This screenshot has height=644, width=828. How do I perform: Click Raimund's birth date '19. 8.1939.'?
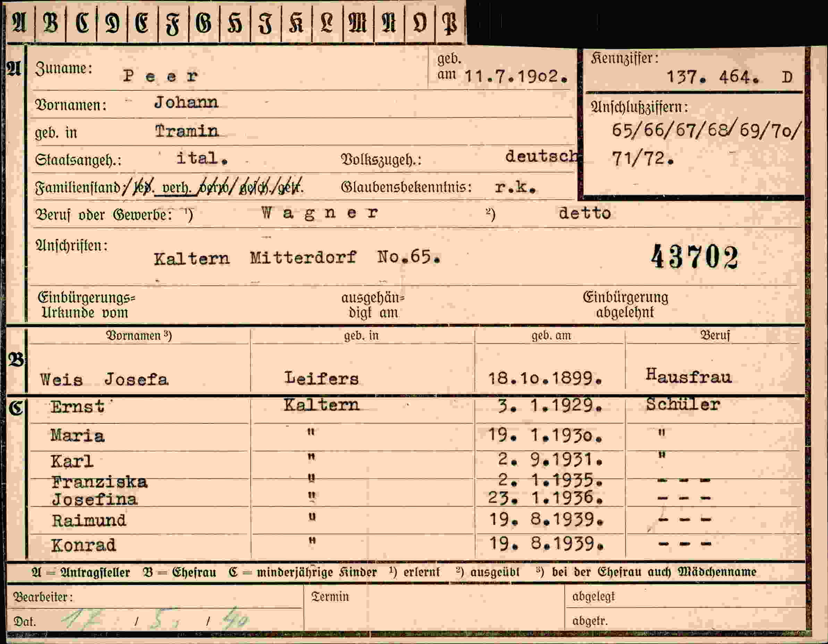[x=546, y=519]
